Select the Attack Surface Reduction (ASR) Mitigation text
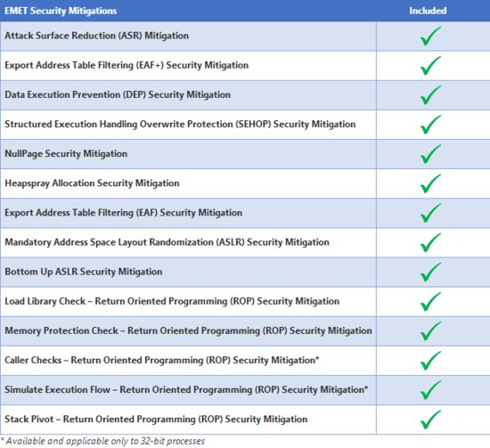Viewport: 490px width, 448px height. [96, 36]
